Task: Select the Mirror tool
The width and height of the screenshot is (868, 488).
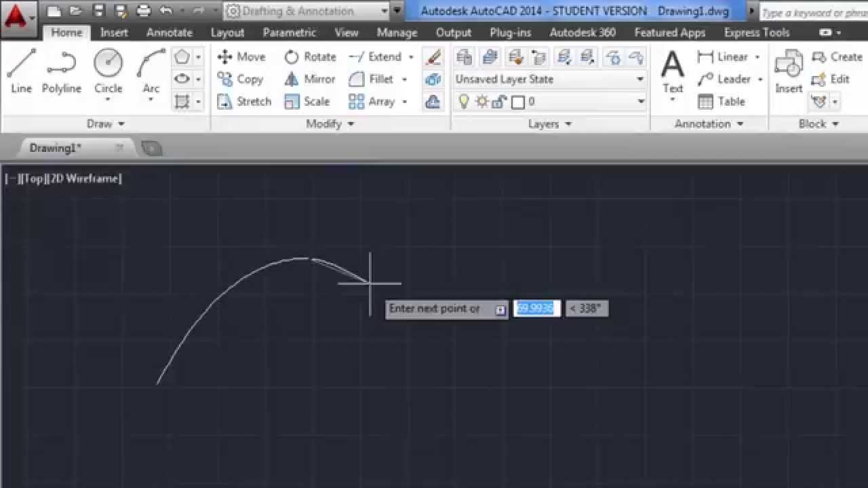Action: [310, 79]
